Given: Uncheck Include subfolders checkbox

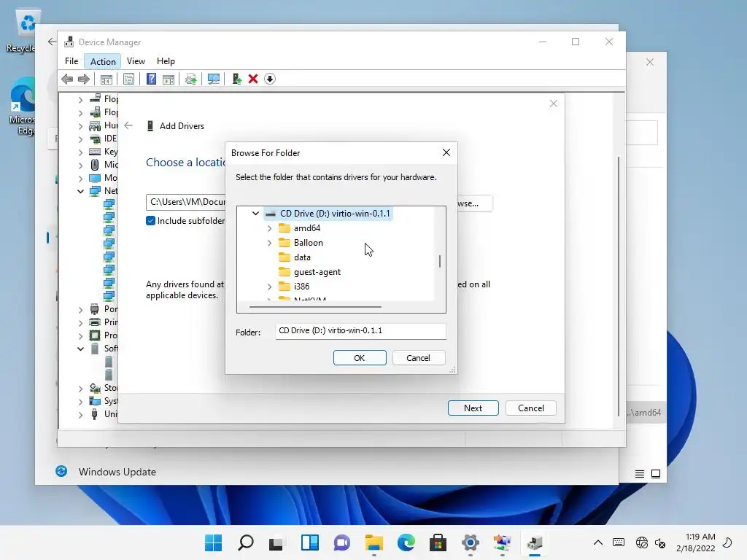Looking at the screenshot, I should pyautogui.click(x=150, y=221).
